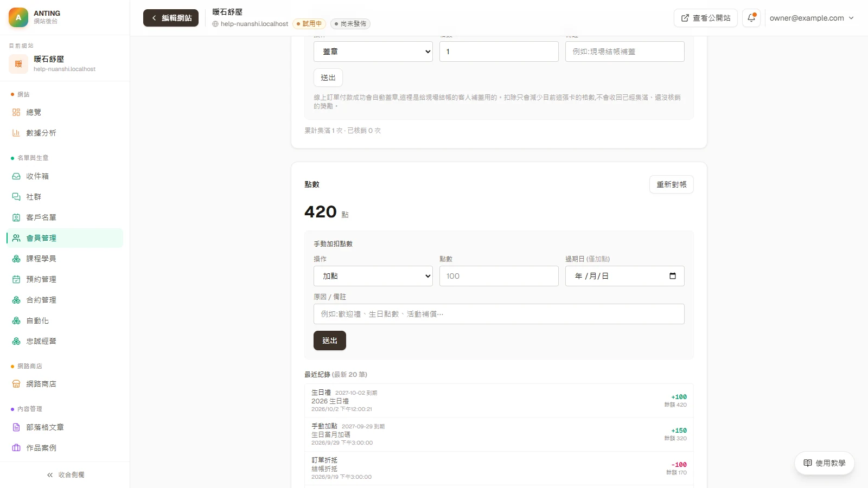Click the 忠誠經營 icon

[16, 341]
